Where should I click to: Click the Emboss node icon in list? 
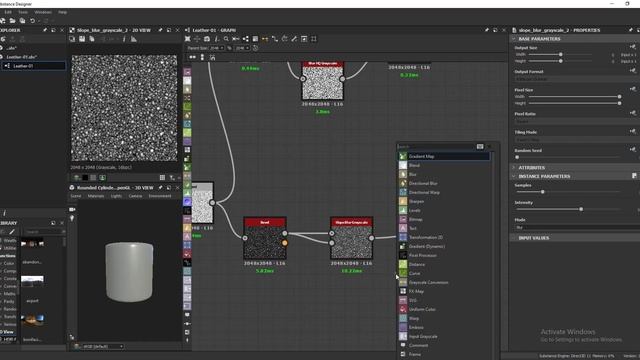(403, 327)
